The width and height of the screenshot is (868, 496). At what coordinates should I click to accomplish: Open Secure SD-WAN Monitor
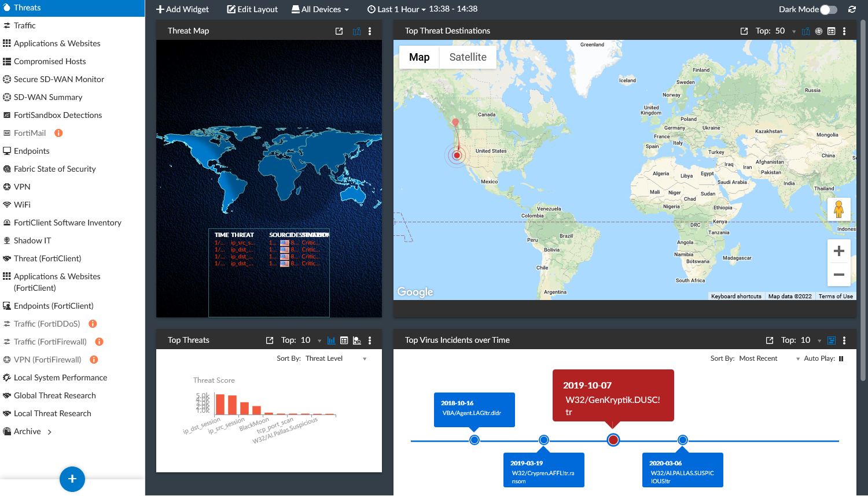(x=72, y=79)
